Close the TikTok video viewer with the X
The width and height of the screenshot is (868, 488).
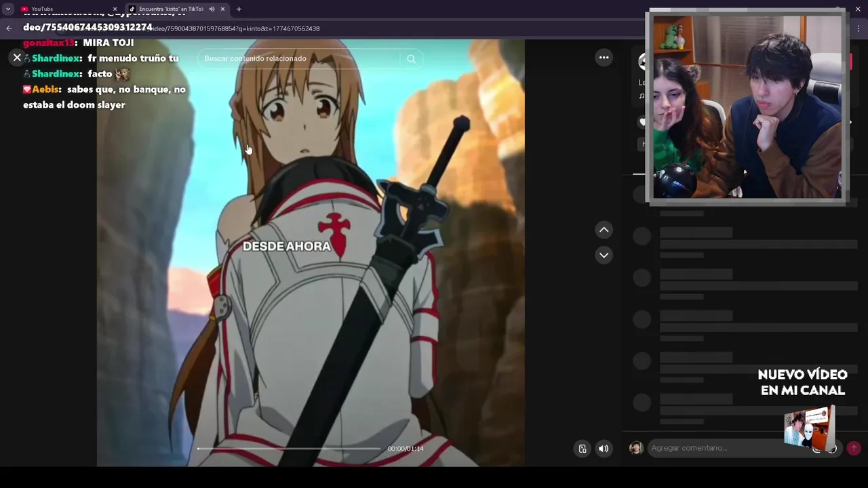point(17,58)
